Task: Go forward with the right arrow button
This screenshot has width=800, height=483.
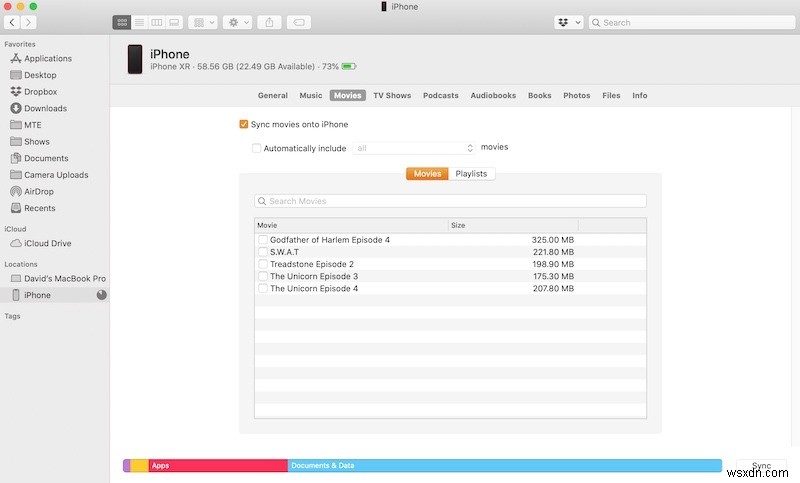Action: pyautogui.click(x=29, y=22)
